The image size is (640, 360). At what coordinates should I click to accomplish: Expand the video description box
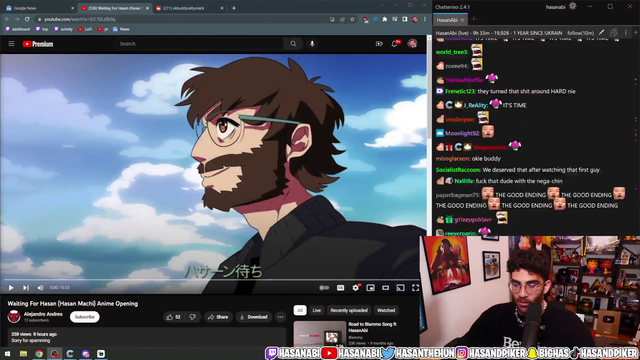(x=147, y=337)
